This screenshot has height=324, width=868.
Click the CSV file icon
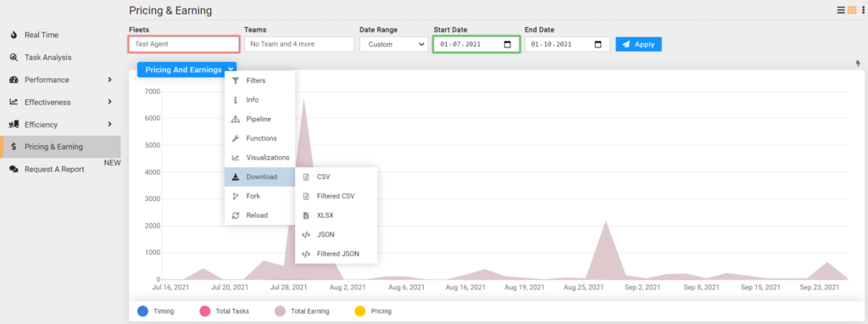(x=305, y=177)
